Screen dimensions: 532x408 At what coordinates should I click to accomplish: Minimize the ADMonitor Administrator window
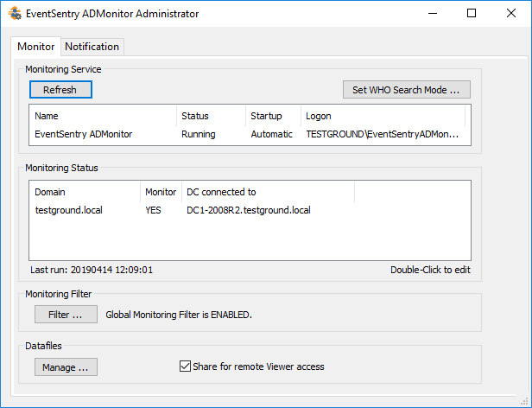(433, 14)
